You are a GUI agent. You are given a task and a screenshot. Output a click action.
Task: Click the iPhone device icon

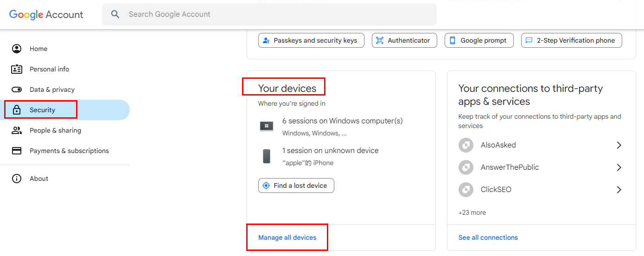click(x=267, y=156)
